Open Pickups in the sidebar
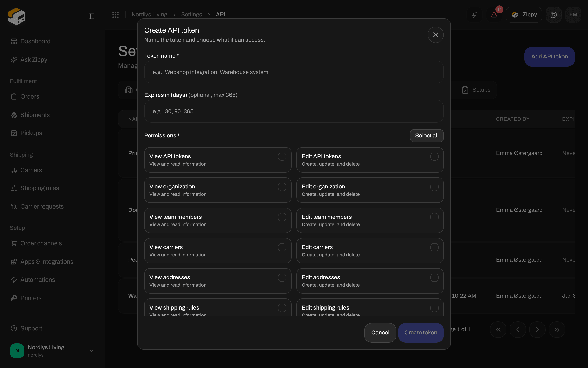The width and height of the screenshot is (588, 368). point(52,133)
